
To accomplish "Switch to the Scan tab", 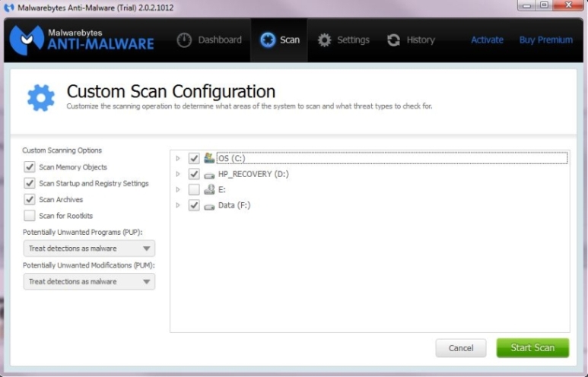I will (x=279, y=40).
